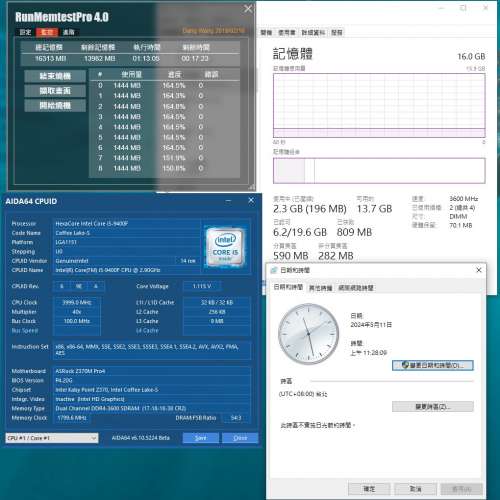Select thread row 0 in the RunMemtestPro table

tap(165, 86)
